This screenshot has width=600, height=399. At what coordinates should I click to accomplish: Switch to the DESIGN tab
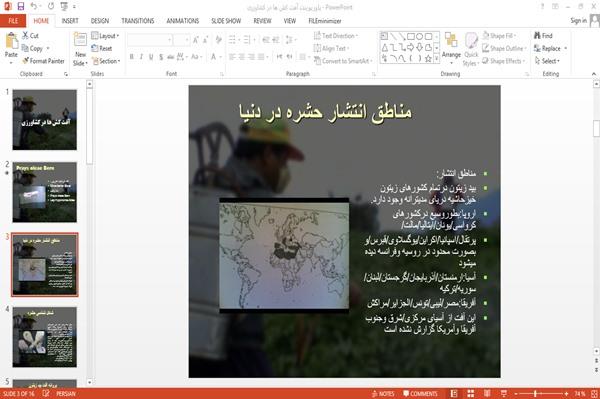(100, 21)
